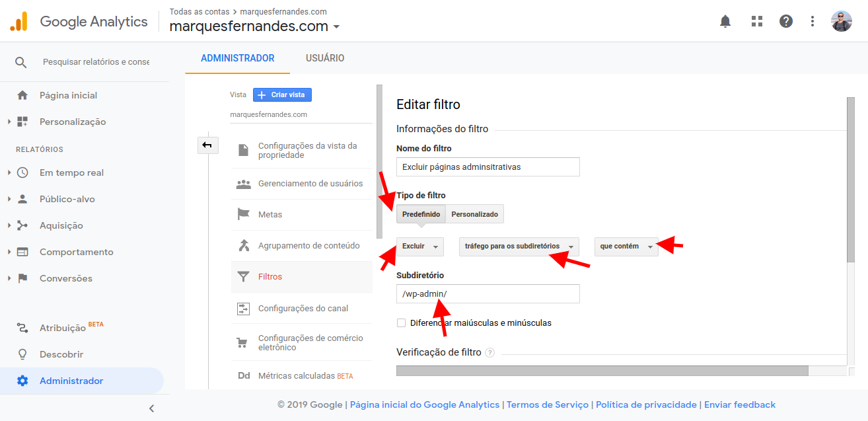Open Gerenciamento de usuários settings
The width and height of the screenshot is (868, 421).
tap(310, 184)
